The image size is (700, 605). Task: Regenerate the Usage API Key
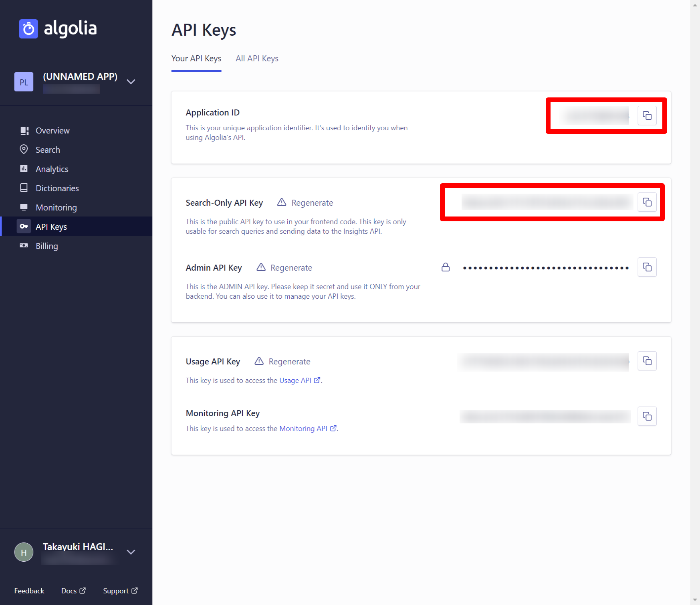[x=289, y=362]
